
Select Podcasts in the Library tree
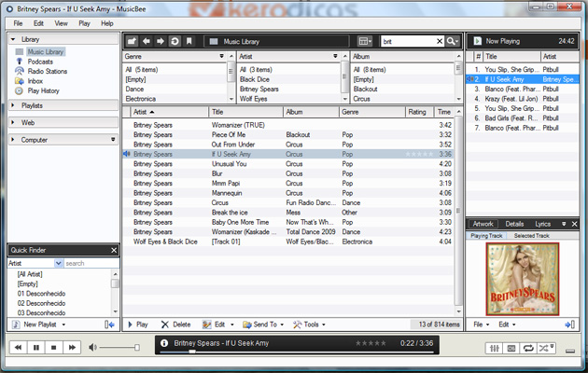pos(40,62)
